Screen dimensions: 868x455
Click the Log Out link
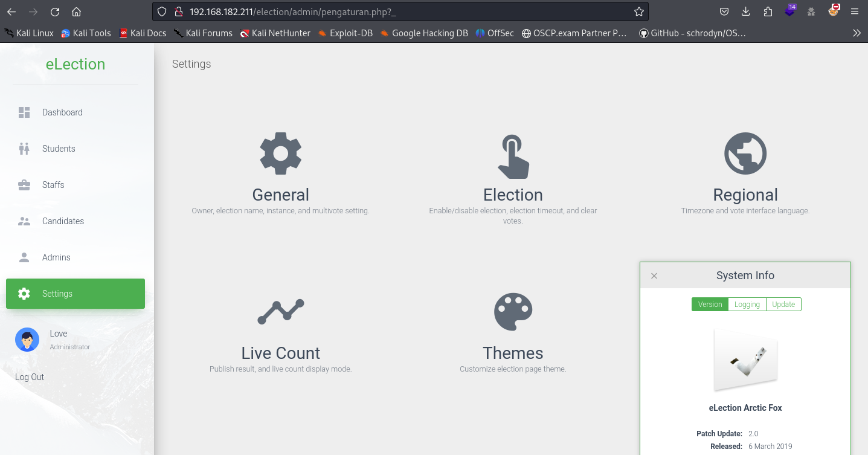30,377
